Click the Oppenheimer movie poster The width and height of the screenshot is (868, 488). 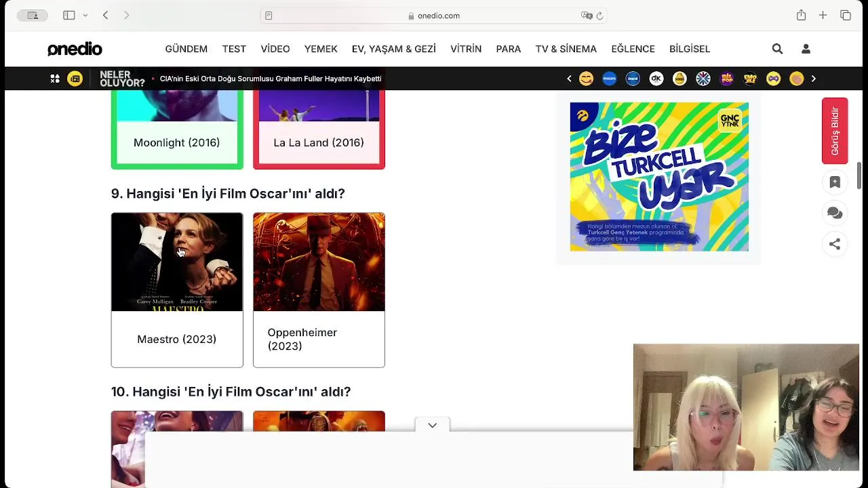[319, 262]
